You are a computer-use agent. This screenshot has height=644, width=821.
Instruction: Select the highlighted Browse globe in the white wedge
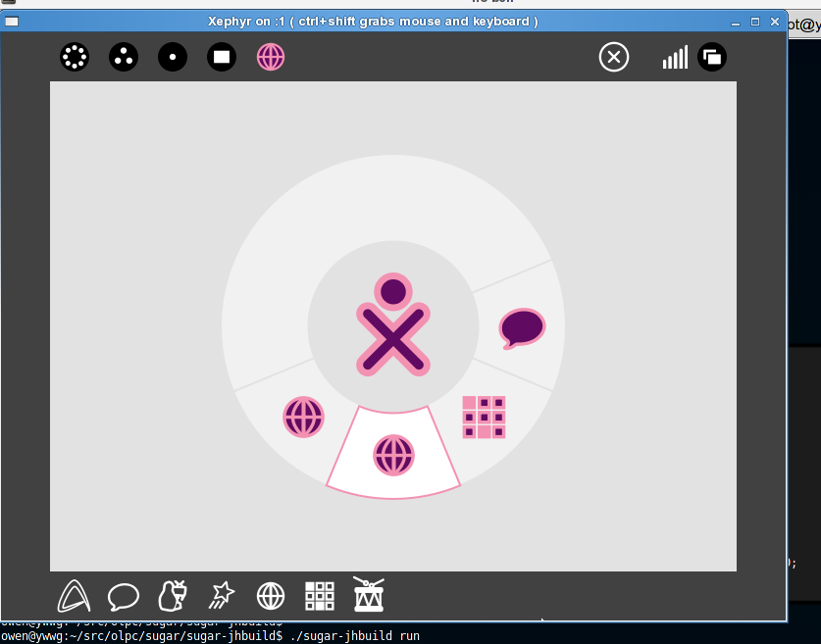coord(393,455)
